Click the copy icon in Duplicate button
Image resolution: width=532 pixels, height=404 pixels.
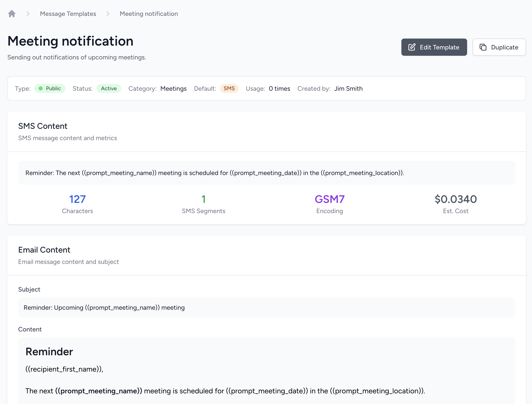(x=483, y=47)
